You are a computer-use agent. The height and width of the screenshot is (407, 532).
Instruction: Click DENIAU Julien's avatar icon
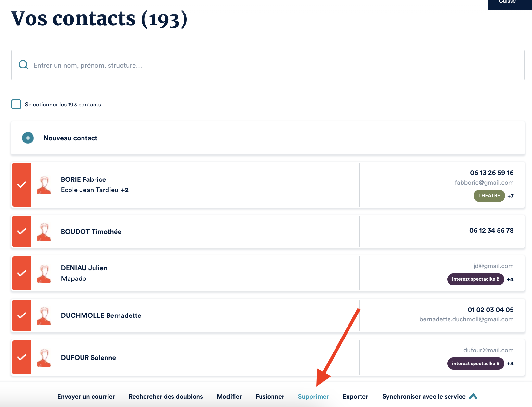(x=44, y=273)
